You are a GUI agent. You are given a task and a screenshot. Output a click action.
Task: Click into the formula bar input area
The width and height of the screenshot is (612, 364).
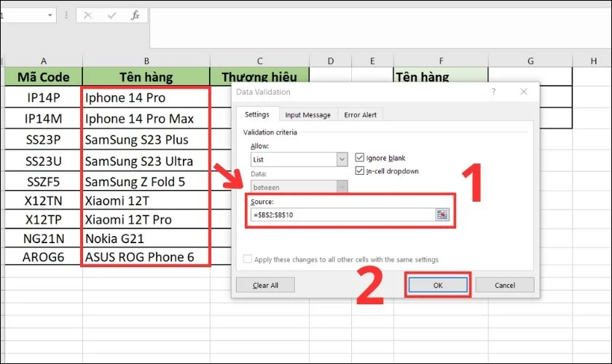(380, 28)
